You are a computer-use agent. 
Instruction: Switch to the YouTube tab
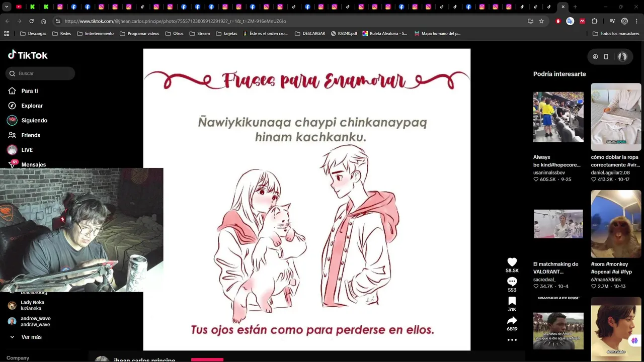click(19, 7)
